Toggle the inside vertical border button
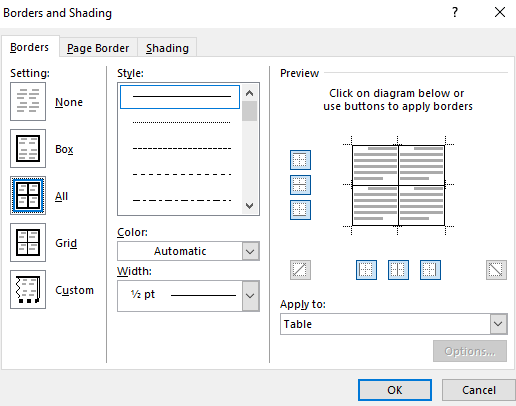 (x=398, y=270)
